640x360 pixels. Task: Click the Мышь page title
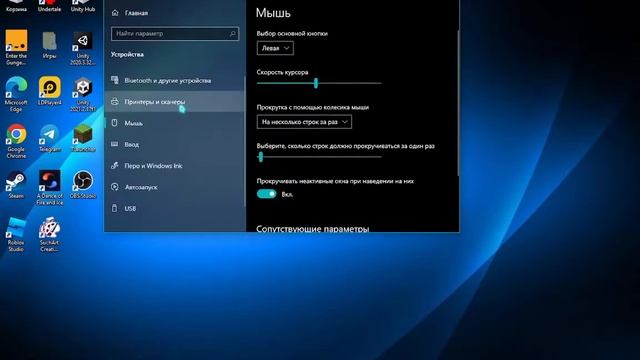click(273, 13)
